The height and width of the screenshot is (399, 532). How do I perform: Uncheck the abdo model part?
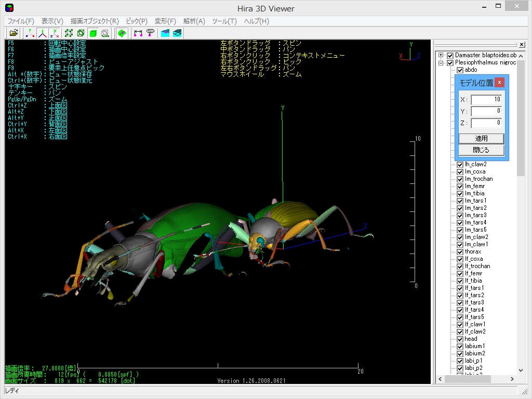(459, 69)
